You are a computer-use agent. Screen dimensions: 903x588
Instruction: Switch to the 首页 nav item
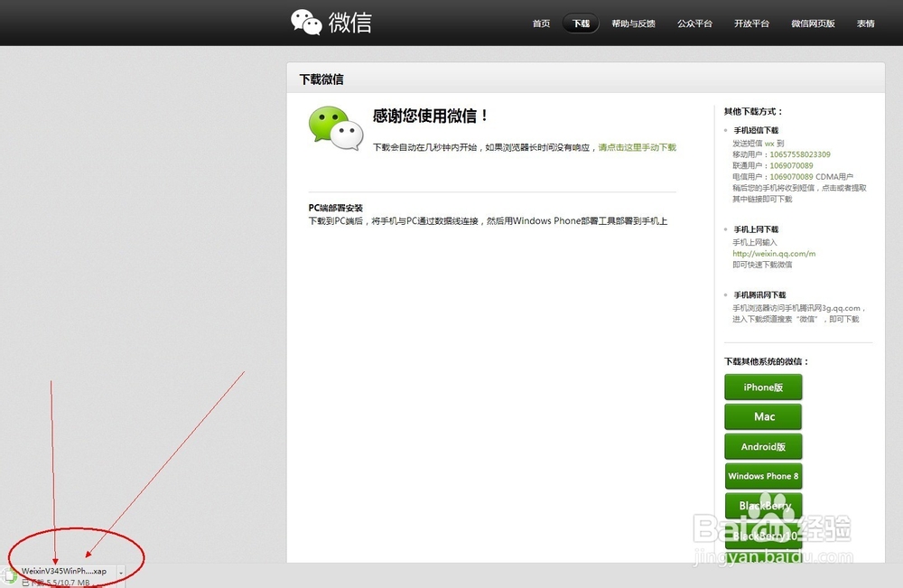click(541, 23)
